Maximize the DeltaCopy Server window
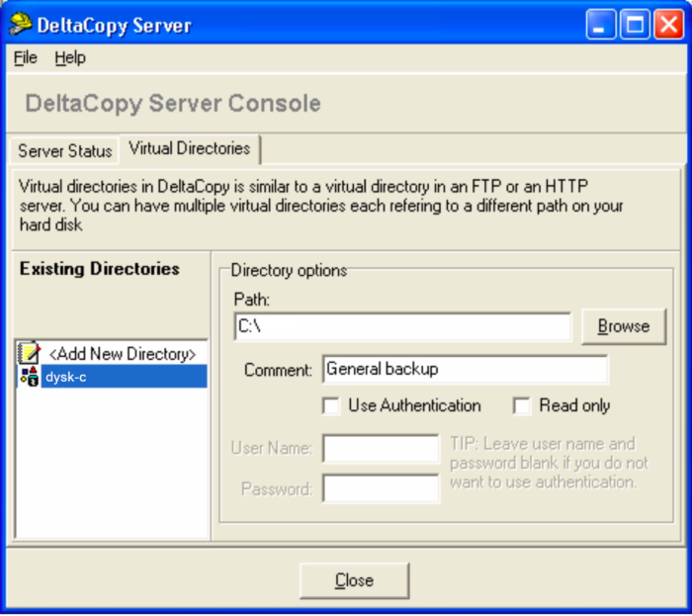Viewport: 692px width, 616px height. tap(635, 24)
